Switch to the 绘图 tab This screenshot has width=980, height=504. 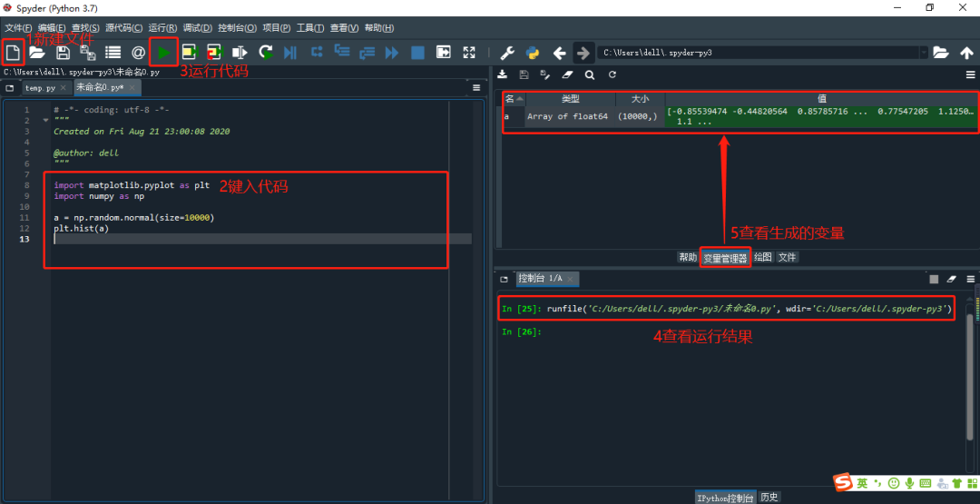[762, 257]
